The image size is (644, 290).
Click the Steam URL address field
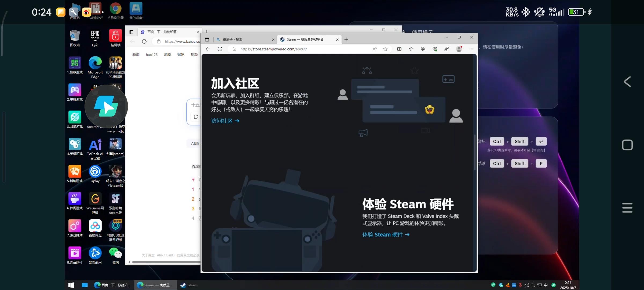[x=295, y=49]
